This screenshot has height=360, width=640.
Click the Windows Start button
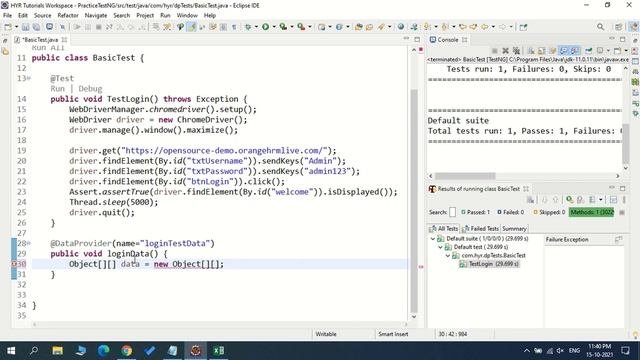tap(11, 351)
